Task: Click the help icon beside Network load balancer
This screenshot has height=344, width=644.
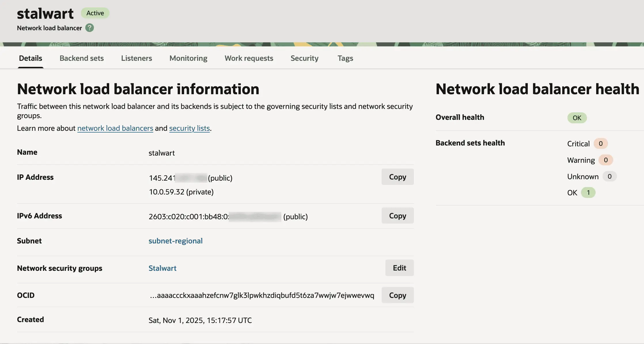Action: pos(90,28)
